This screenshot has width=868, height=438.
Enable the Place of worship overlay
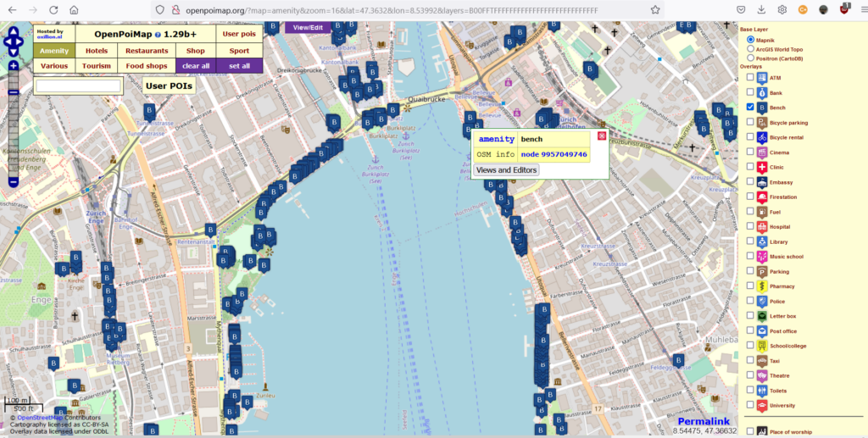750,431
